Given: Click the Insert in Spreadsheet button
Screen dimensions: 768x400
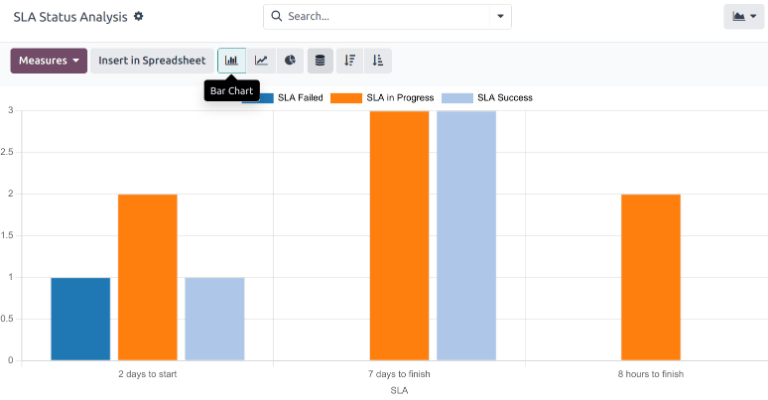Looking at the screenshot, I should (x=152, y=61).
